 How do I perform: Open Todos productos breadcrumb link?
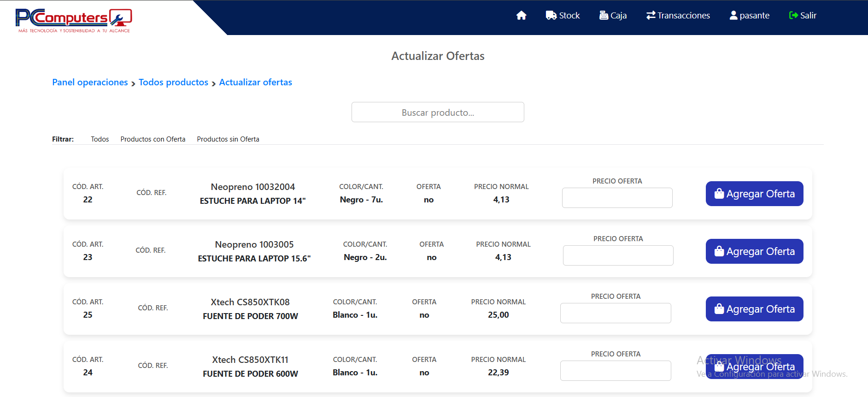(x=173, y=83)
